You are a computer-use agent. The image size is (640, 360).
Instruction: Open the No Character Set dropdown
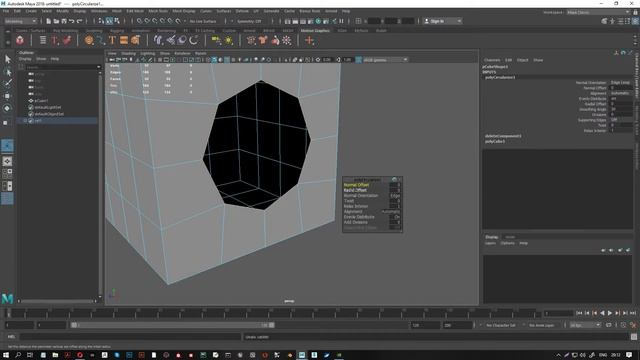(x=501, y=325)
